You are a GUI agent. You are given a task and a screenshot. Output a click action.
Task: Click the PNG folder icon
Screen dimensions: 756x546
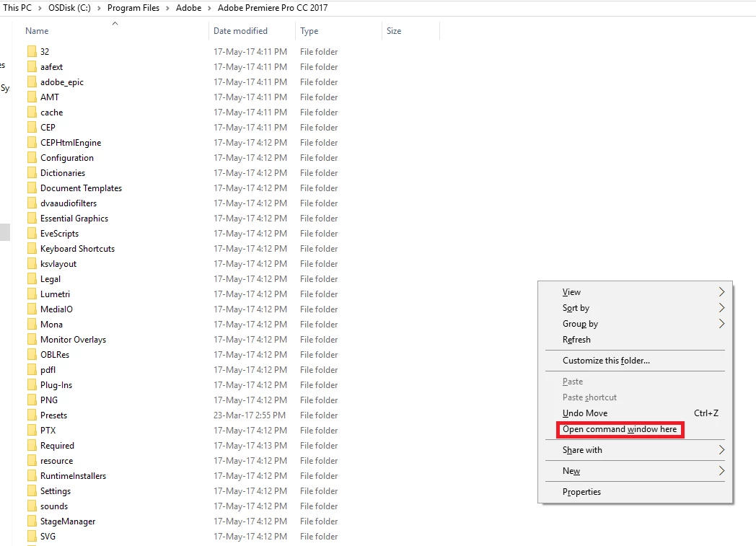tap(32, 400)
